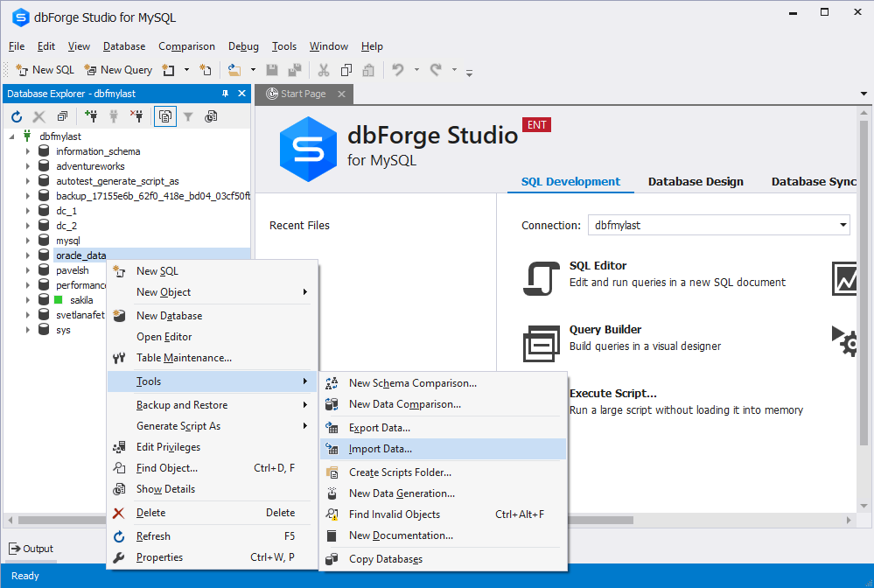Click the red Delete X icon in context menu

(119, 514)
